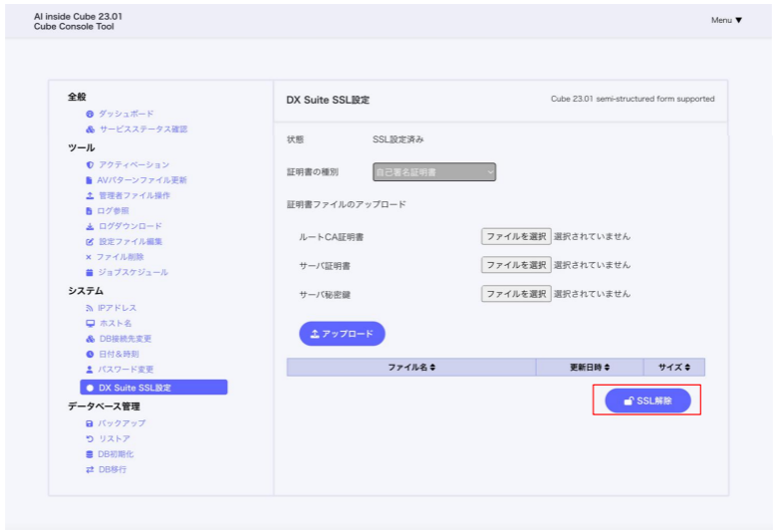Click the SSL解除 button
Screen dimensions: 779x532
coord(648,400)
